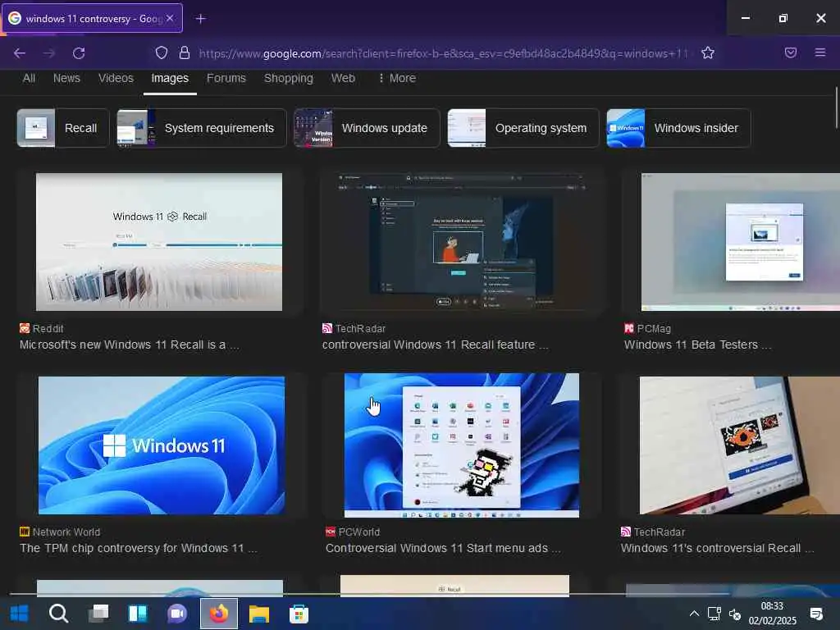Open link controversial Windows 11 Recall feature
This screenshot has height=630, width=840.
click(x=435, y=345)
